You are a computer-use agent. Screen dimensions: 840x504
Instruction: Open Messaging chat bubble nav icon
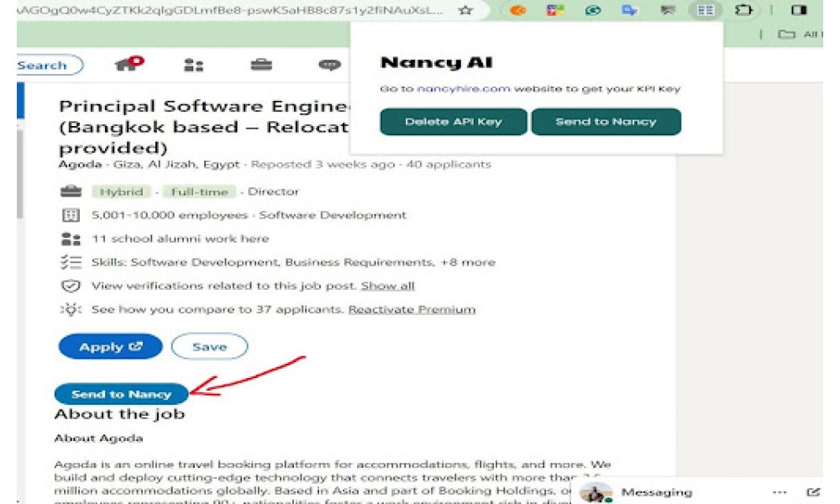pos(329,65)
